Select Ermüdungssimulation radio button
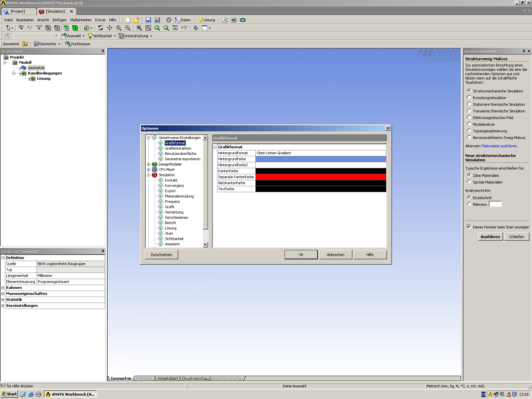Image resolution: width=532 pixels, height=399 pixels. [469, 97]
